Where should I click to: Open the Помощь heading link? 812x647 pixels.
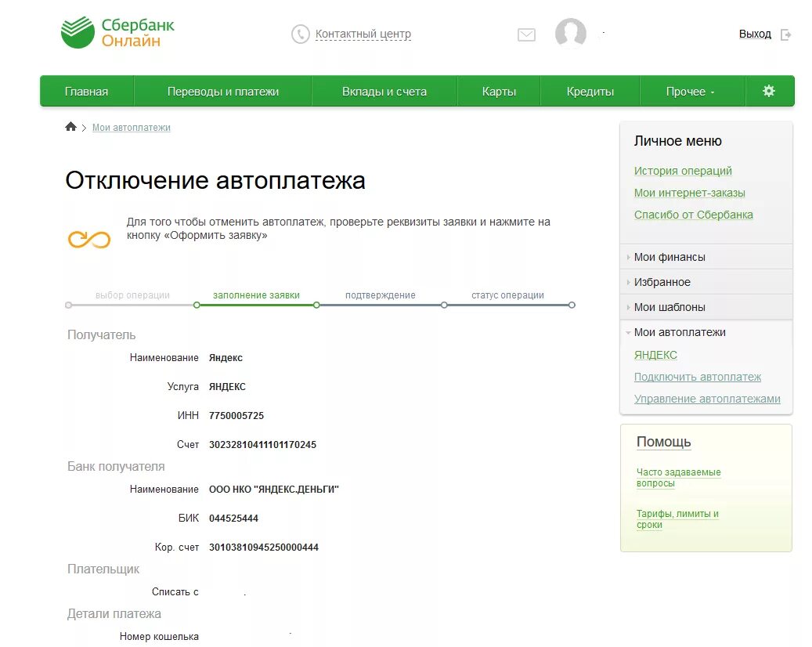point(663,442)
